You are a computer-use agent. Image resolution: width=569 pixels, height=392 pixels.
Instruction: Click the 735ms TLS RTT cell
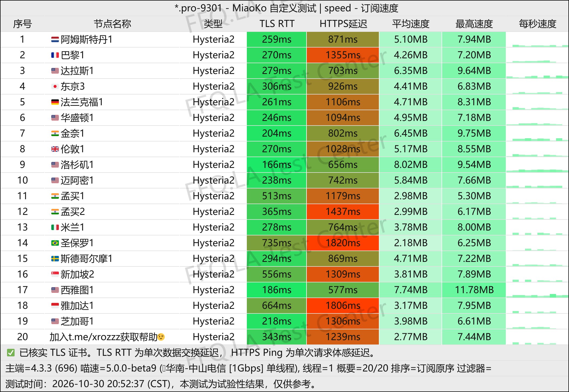(277, 243)
